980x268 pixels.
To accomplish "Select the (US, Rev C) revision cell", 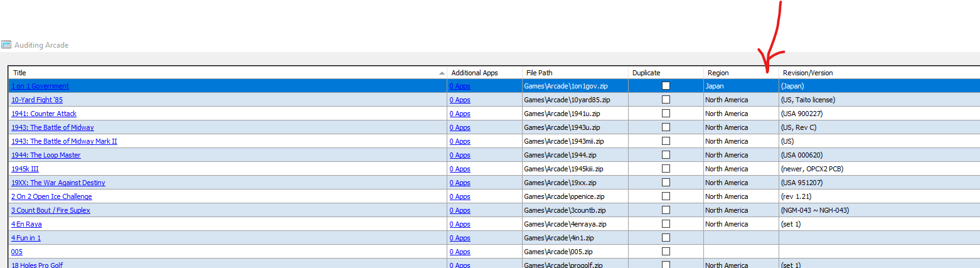I will click(x=879, y=127).
